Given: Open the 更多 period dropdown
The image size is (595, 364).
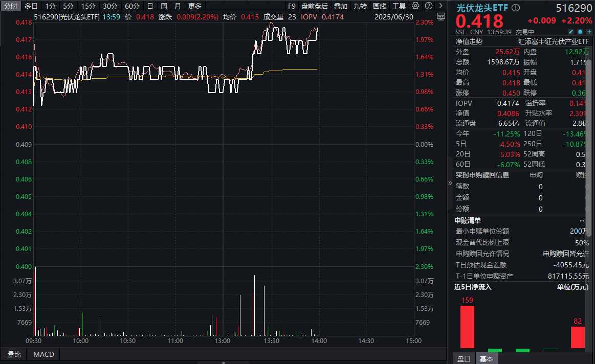Looking at the screenshot, I should click(194, 6).
